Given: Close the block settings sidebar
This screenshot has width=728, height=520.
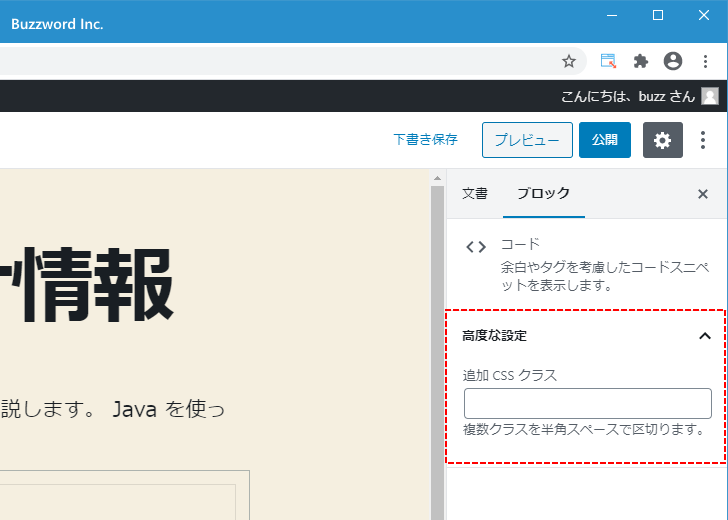Looking at the screenshot, I should tap(703, 194).
